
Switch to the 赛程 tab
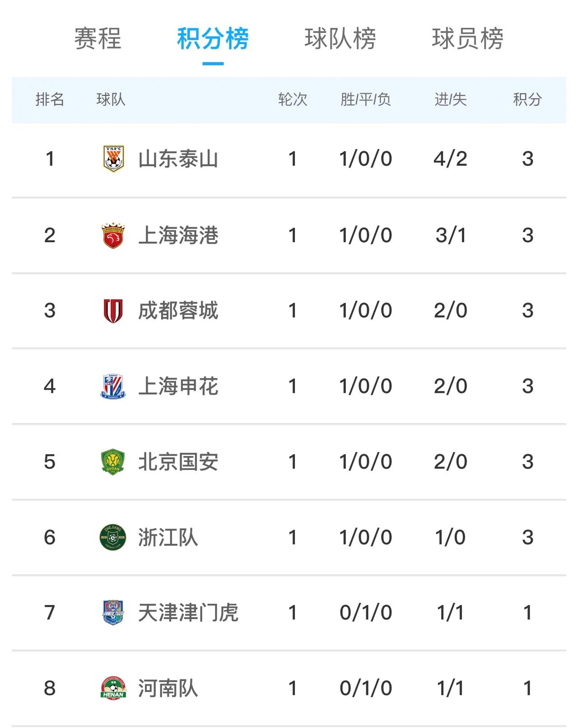98,38
